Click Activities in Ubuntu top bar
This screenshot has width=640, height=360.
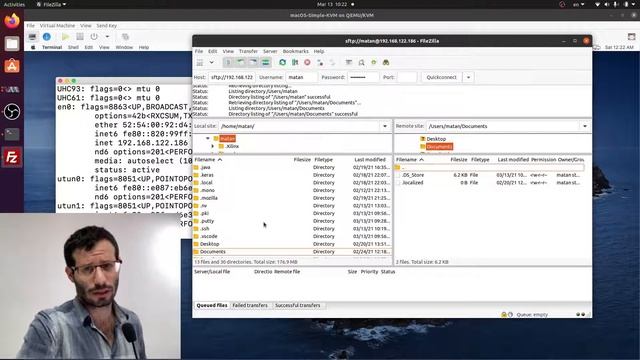click(x=14, y=4)
